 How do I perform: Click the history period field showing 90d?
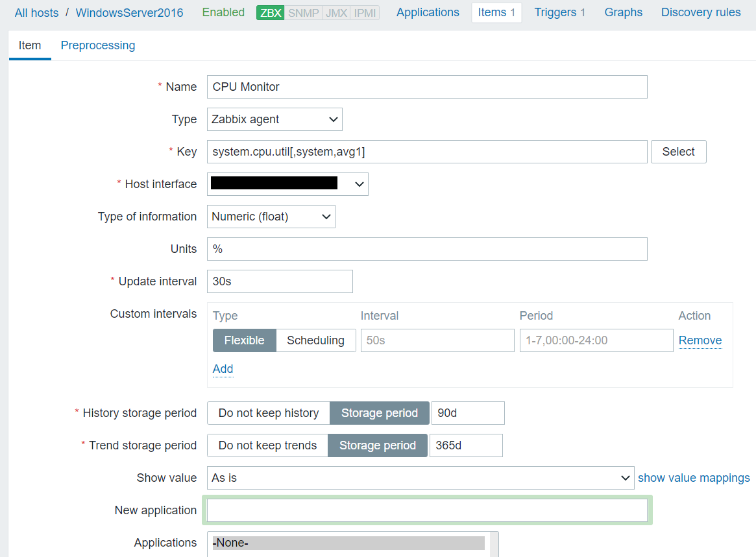tap(468, 413)
